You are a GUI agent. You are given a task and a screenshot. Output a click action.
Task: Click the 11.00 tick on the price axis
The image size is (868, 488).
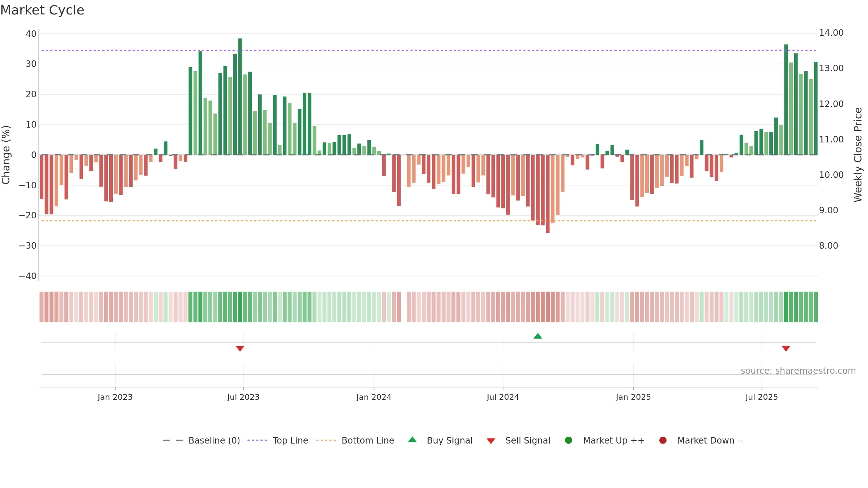click(x=831, y=140)
